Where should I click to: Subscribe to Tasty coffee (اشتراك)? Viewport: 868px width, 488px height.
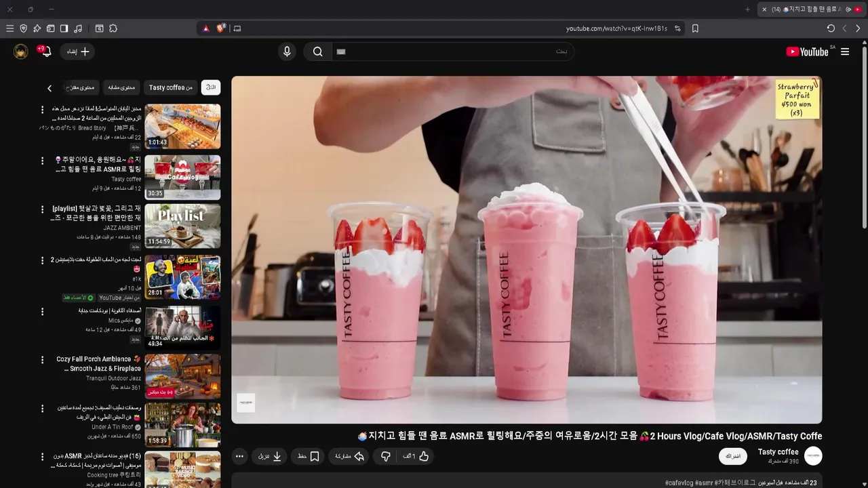733,456
